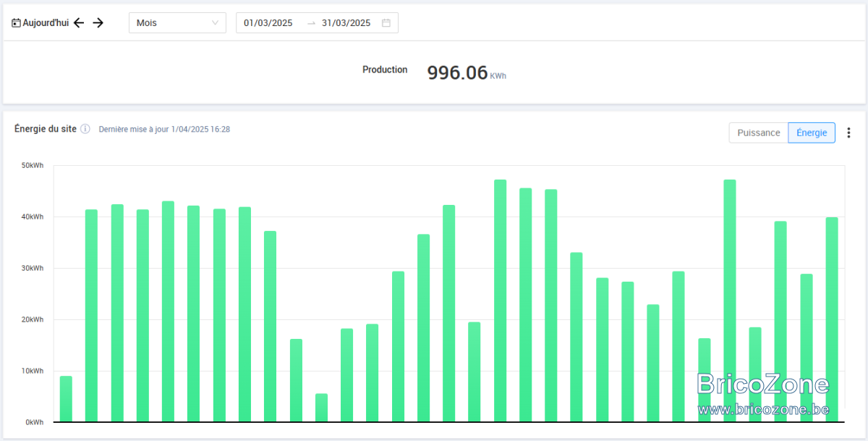Select the last bar on the chart
The width and height of the screenshot is (868, 441).
tap(832, 319)
